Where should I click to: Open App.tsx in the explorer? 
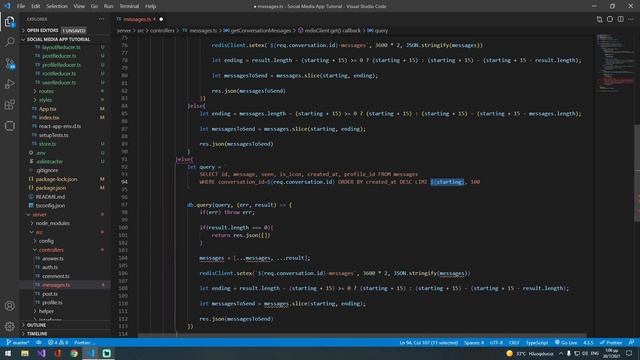(47, 109)
